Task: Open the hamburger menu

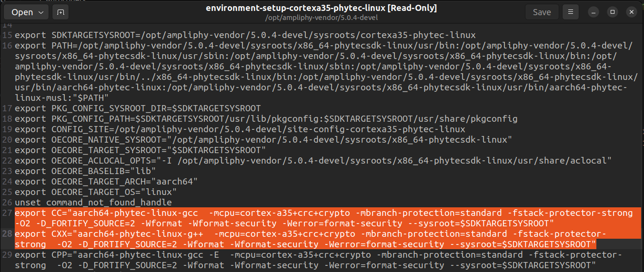Action: [x=570, y=12]
